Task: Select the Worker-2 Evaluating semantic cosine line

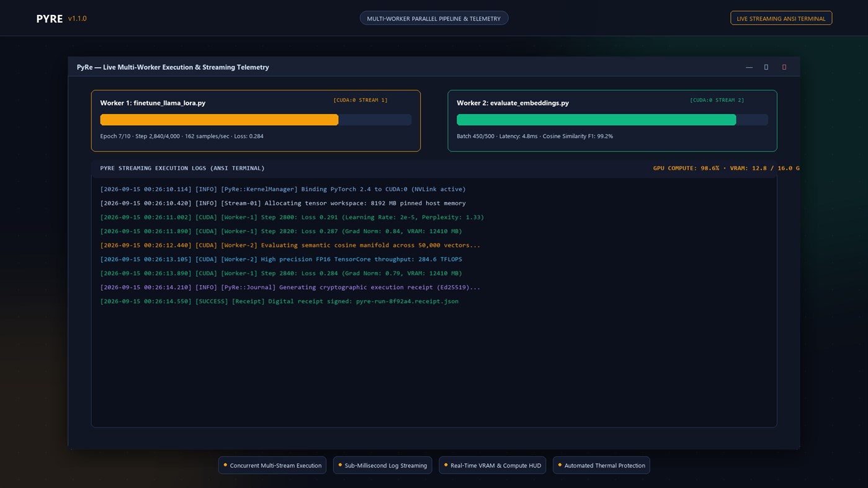Action: (290, 246)
